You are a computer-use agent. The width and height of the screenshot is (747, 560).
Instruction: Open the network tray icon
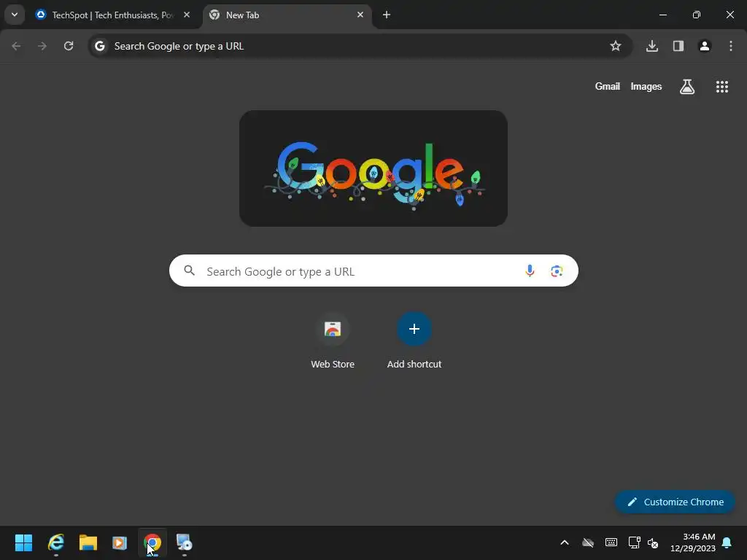[634, 542]
